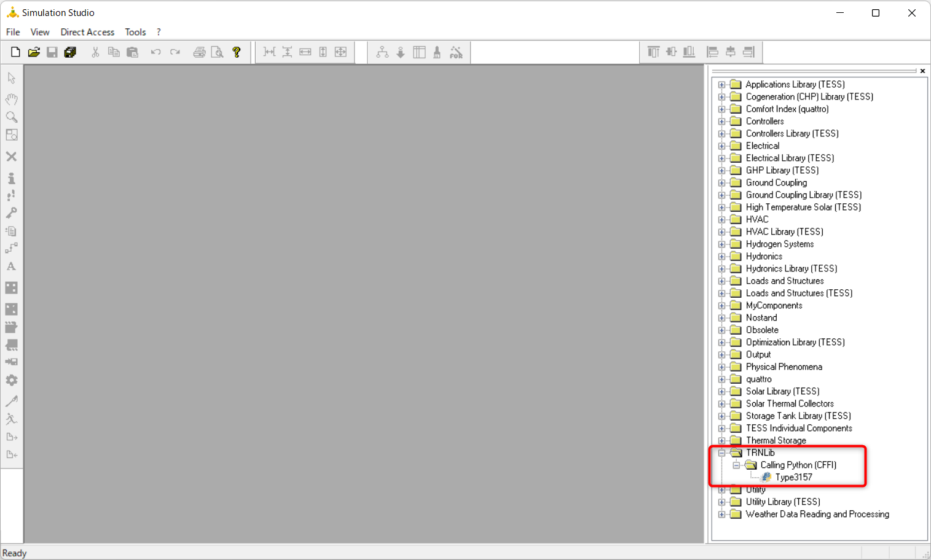This screenshot has width=931, height=560.
Task: Select the Weather Data Reading and Processing folder
Action: point(817,514)
